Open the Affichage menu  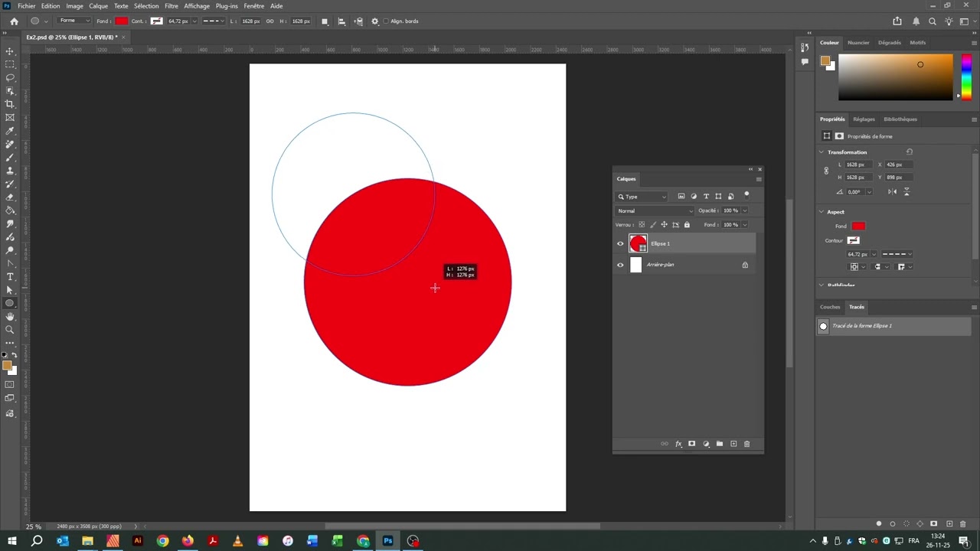197,6
